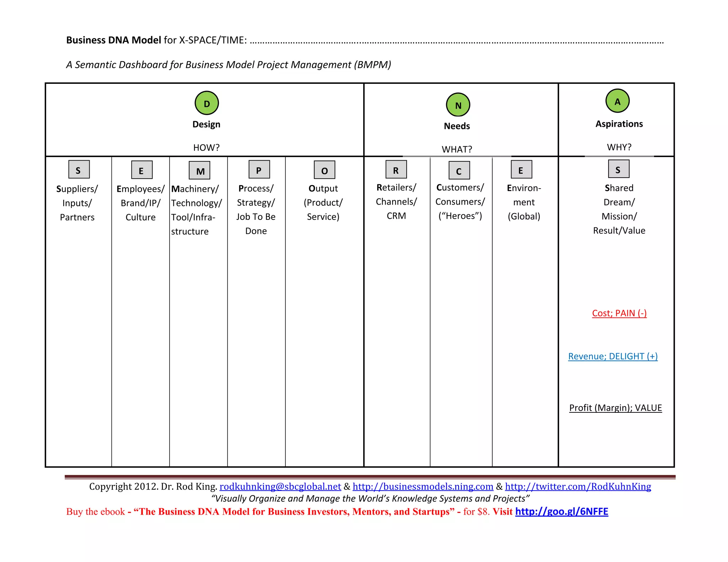Viewport: 728px width, 562px height.
Task: Click the "Visually Organize and Manage" quote
Action: pos(370,498)
